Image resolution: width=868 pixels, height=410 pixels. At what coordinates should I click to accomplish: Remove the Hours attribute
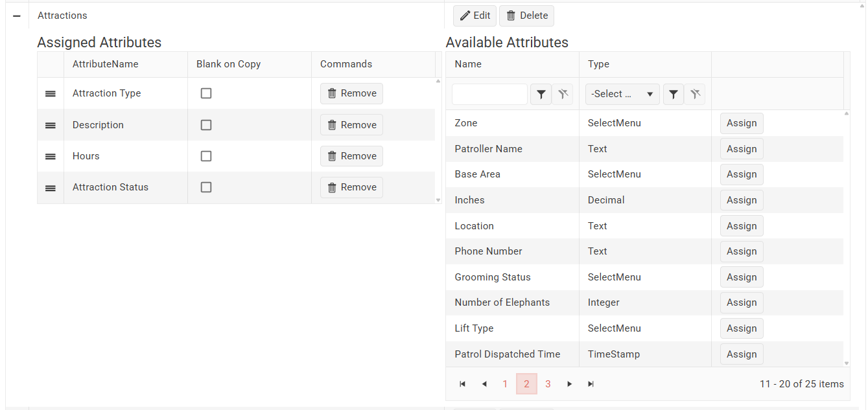tap(351, 156)
